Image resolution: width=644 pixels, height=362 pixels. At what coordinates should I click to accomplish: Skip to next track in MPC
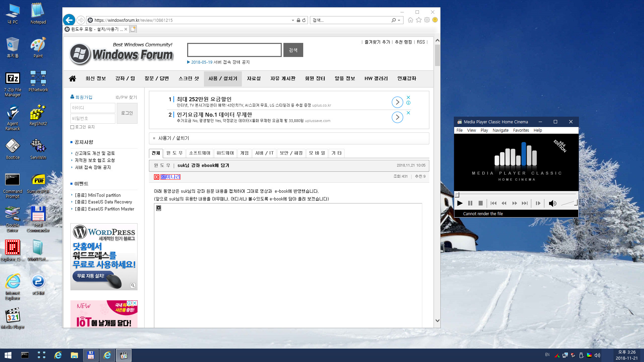pyautogui.click(x=525, y=203)
